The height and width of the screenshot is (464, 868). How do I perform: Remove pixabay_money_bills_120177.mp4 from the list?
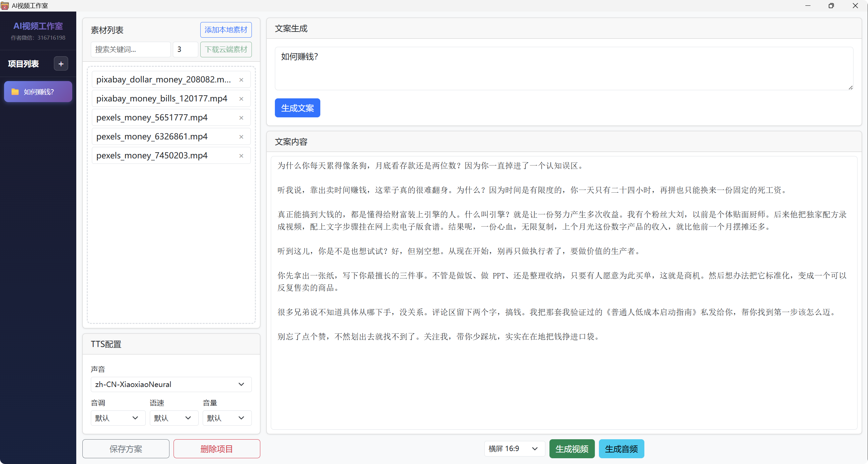pos(241,99)
